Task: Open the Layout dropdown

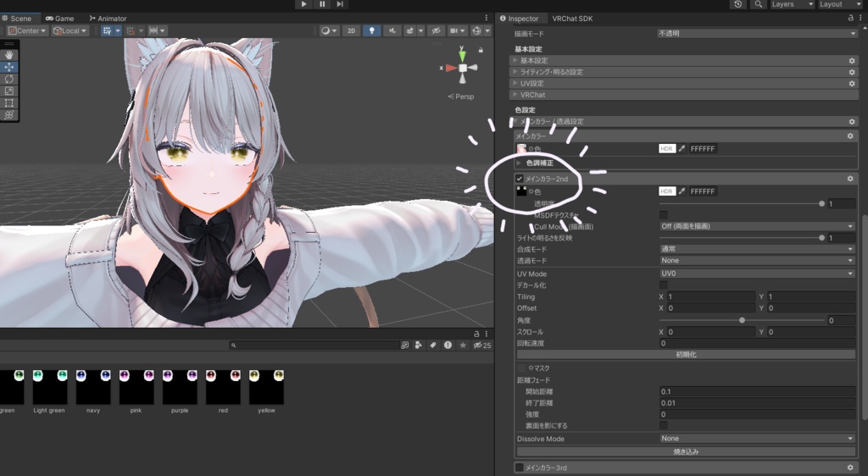Action: (840, 4)
